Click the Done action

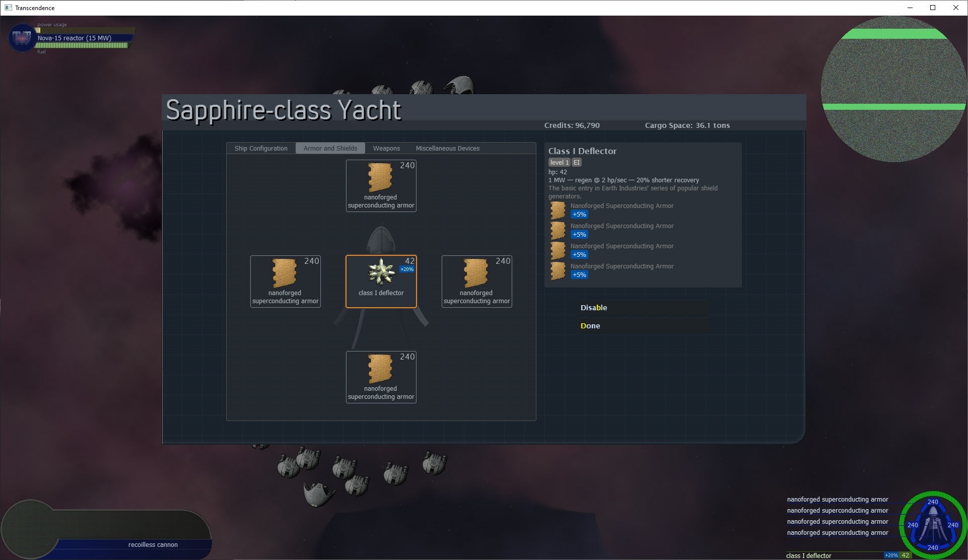(x=643, y=326)
